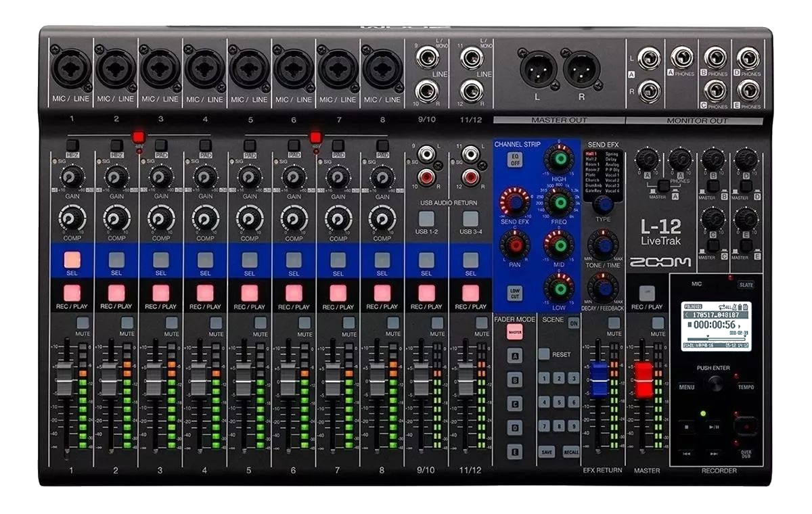Click SEL button for channel 9/10
This screenshot has height=514, width=812.
click(x=426, y=260)
